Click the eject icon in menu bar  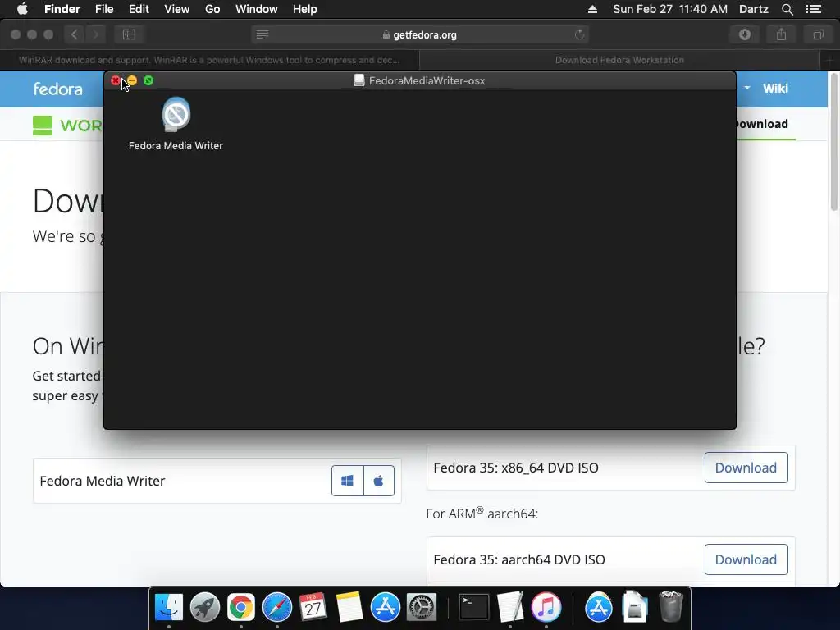592,9
